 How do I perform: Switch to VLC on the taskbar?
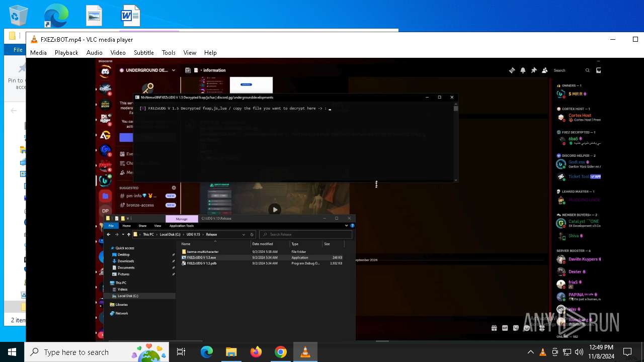point(305,352)
